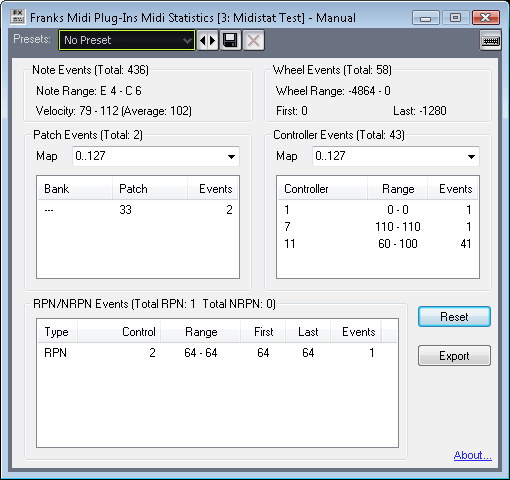Click the Reset button
510x480 pixels.
(454, 316)
